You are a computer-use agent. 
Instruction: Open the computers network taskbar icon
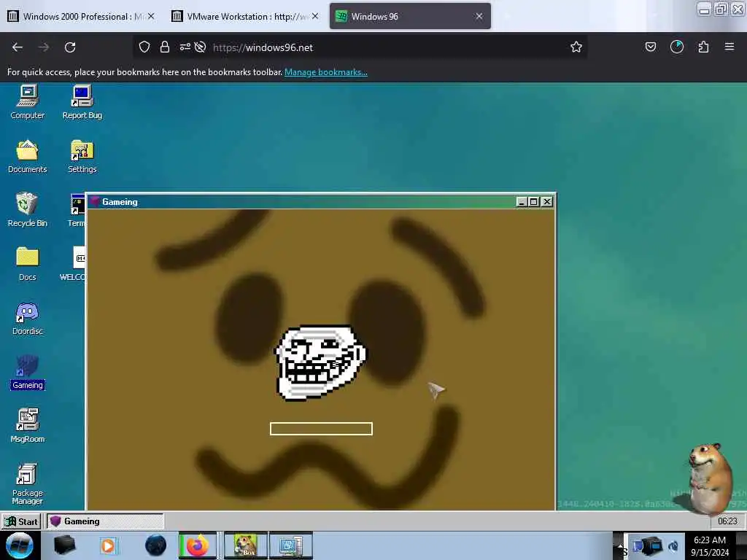tap(290, 545)
